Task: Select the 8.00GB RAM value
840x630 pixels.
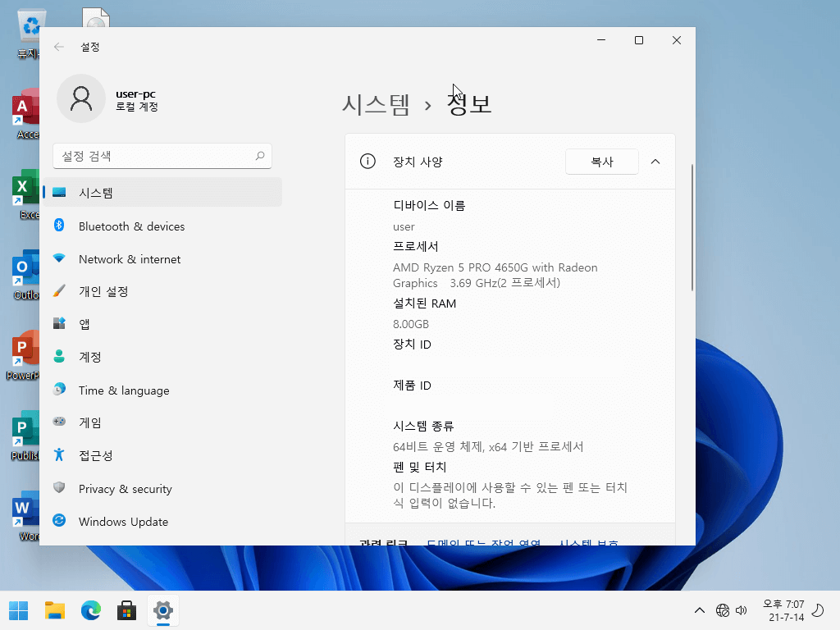Action: pos(411,324)
